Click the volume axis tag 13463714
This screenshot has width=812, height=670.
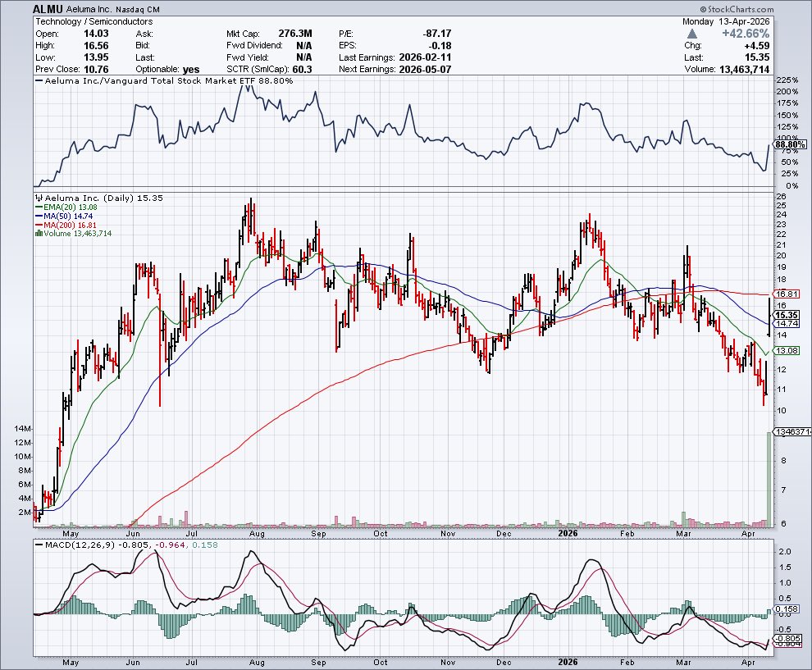(x=792, y=432)
